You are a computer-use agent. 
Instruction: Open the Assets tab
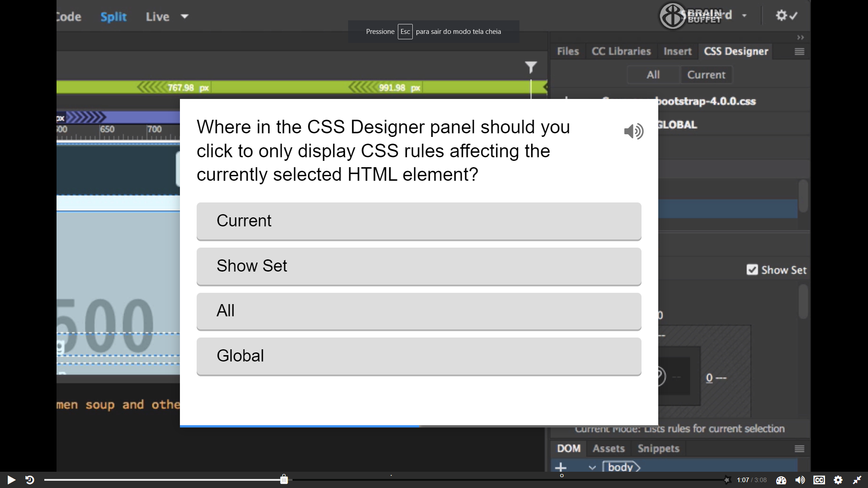pos(609,448)
